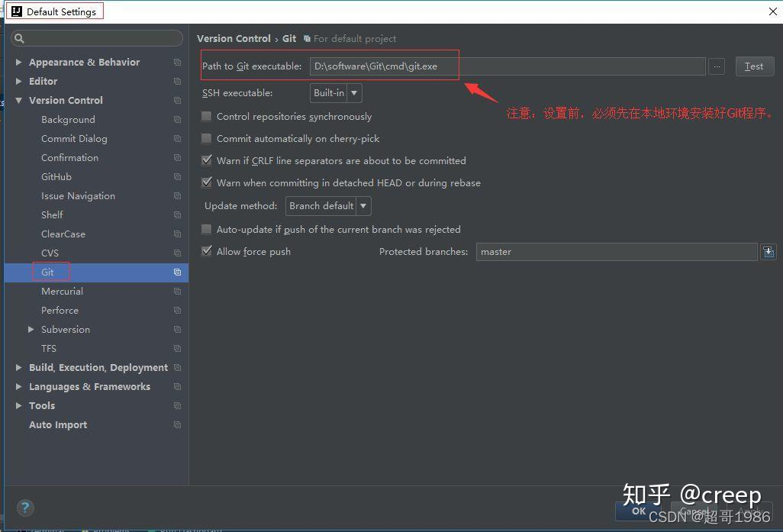Uncheck 'Warn if CRLF line separators' option
This screenshot has width=783, height=532.
pyautogui.click(x=207, y=160)
